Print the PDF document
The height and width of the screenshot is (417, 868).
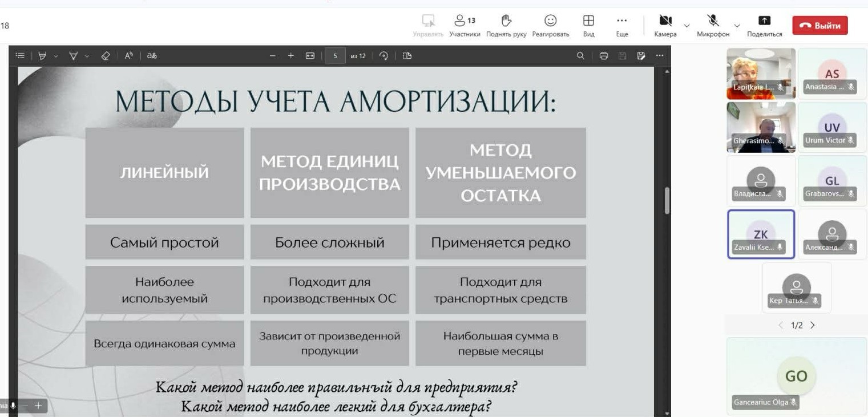tap(603, 56)
